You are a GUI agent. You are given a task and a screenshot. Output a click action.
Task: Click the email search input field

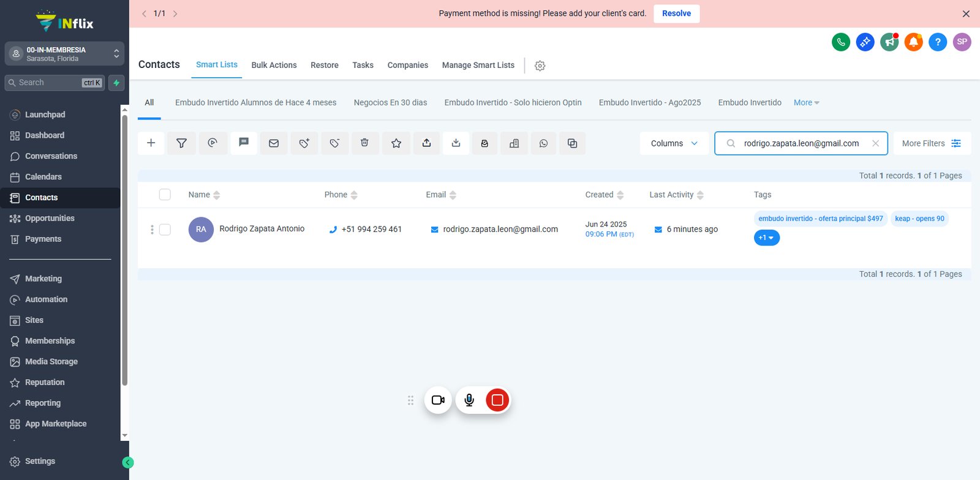pyautogui.click(x=801, y=143)
